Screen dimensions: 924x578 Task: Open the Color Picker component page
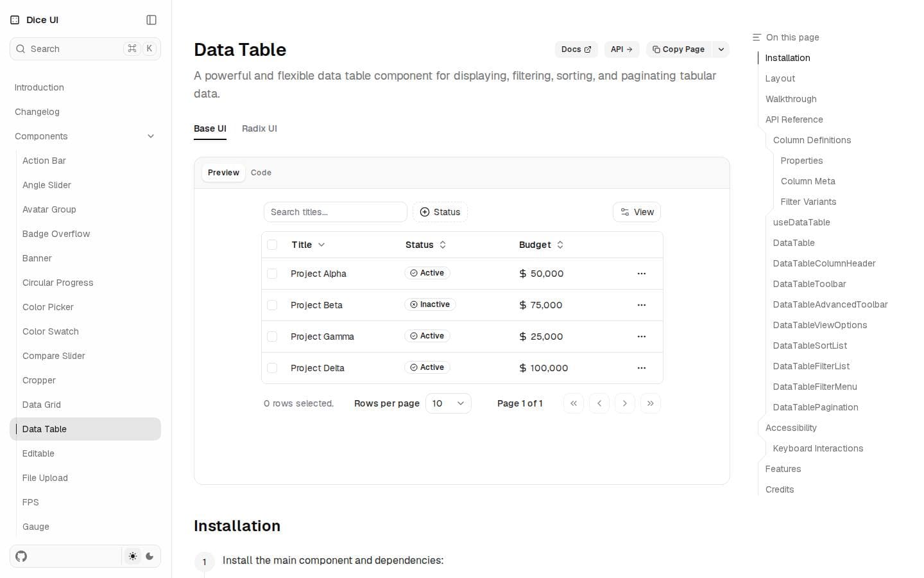[85, 307]
